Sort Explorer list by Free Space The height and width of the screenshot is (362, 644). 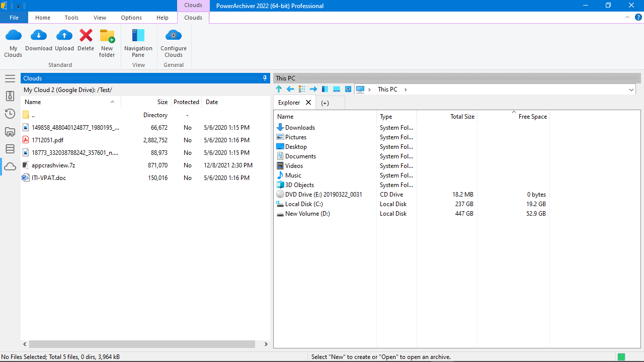(513, 117)
